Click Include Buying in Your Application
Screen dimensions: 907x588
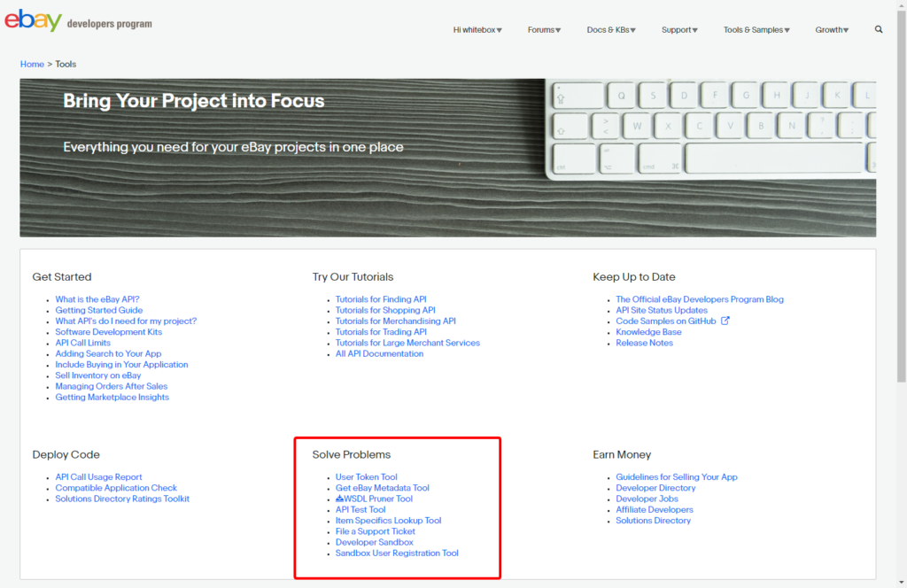coord(121,365)
